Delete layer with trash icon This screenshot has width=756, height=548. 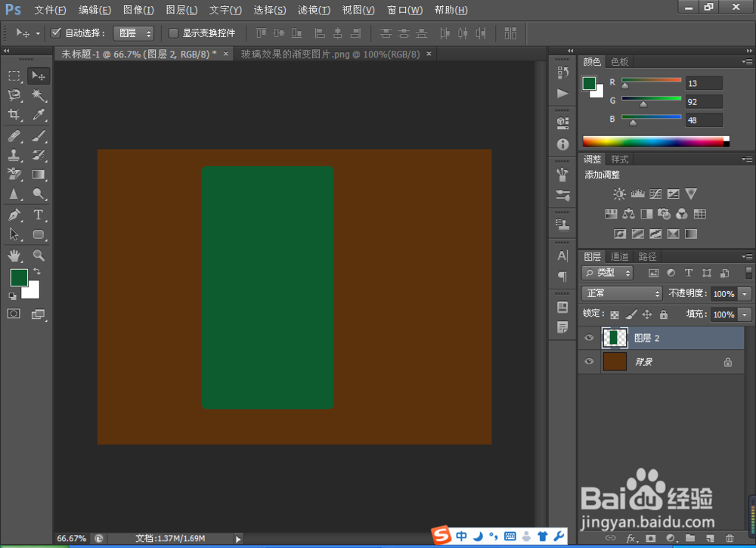pos(730,538)
